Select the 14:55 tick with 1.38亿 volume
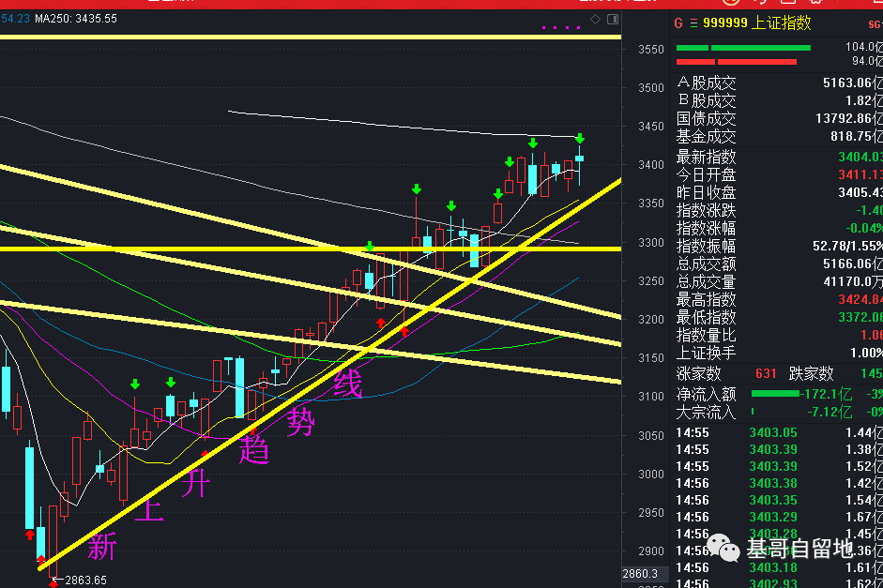The height and width of the screenshot is (588, 883). [780, 449]
